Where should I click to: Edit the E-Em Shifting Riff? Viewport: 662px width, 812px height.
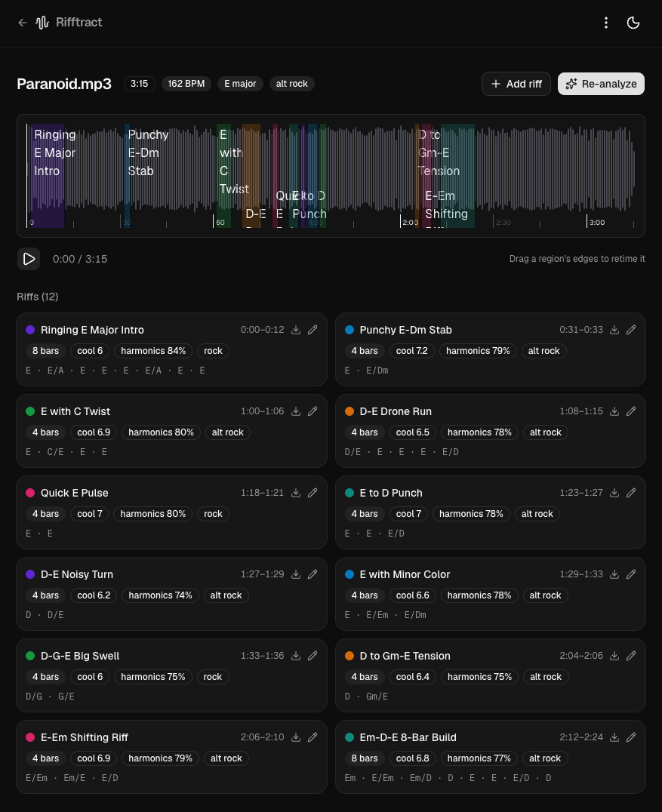[313, 737]
